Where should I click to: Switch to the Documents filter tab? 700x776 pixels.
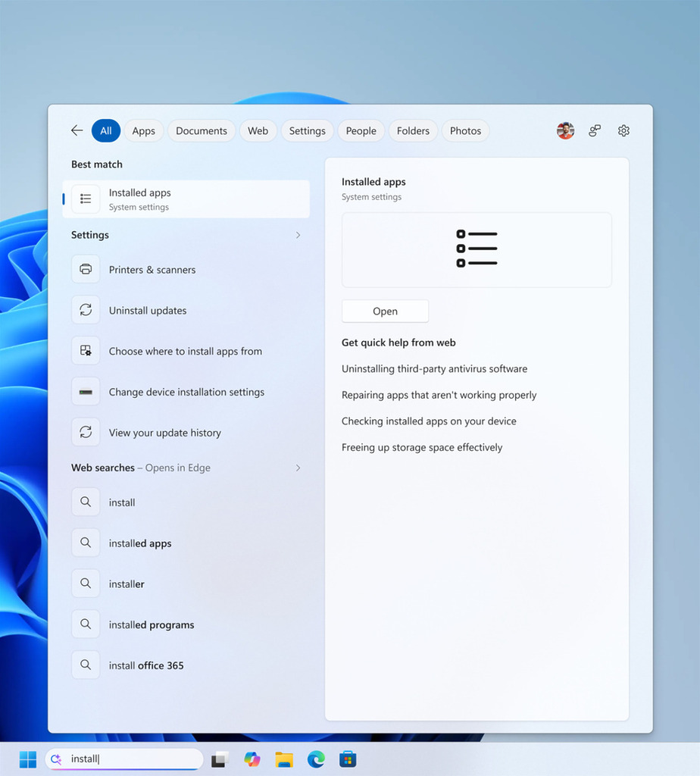[x=202, y=130]
